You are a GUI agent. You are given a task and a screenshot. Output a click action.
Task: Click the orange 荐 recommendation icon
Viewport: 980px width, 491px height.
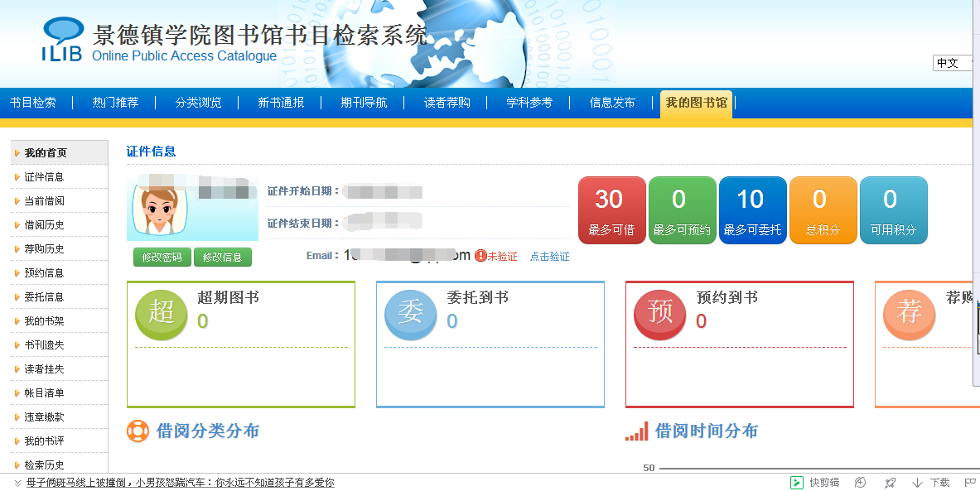909,313
